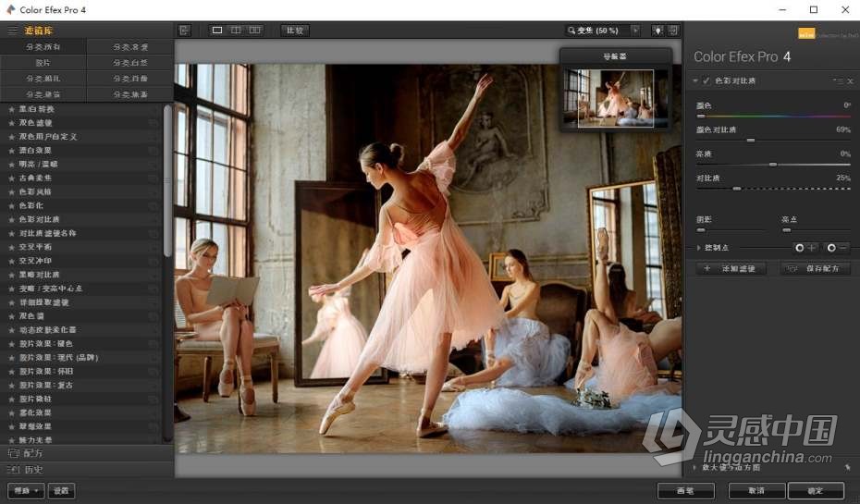Uncheck the 色彩对比度 filter checkbox
Image resolution: width=860 pixels, height=504 pixels.
pyautogui.click(x=706, y=80)
